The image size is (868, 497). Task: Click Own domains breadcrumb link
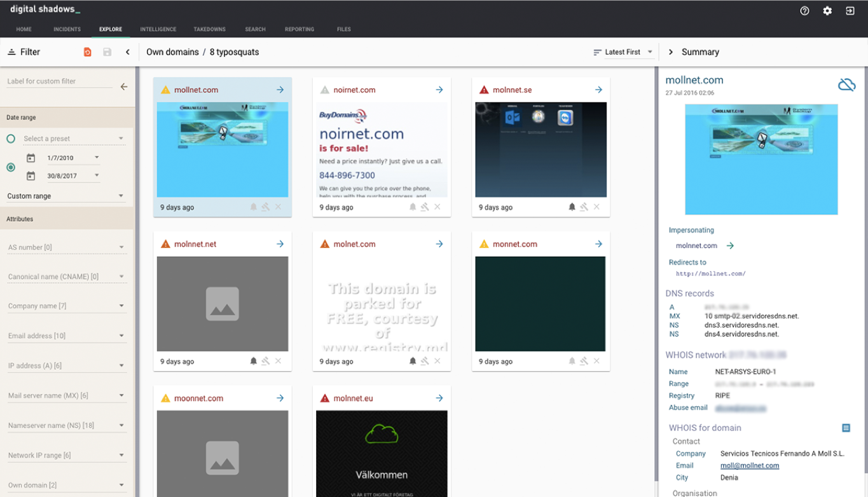point(172,52)
